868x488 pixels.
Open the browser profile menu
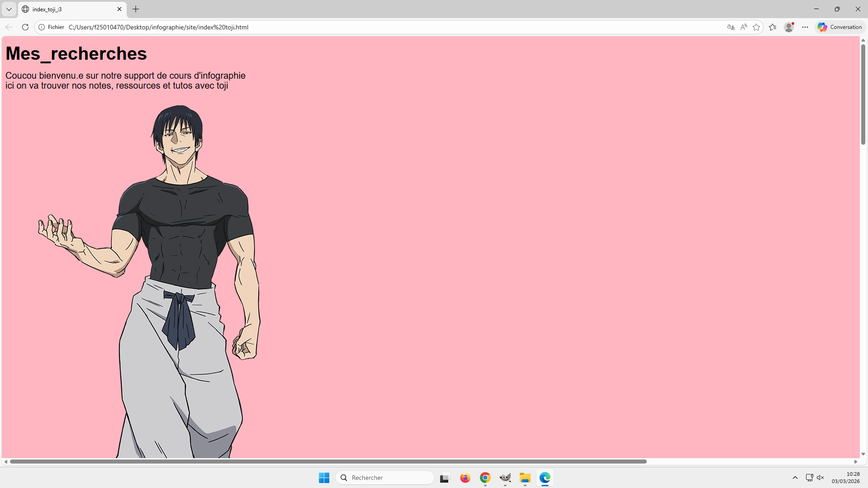(789, 27)
